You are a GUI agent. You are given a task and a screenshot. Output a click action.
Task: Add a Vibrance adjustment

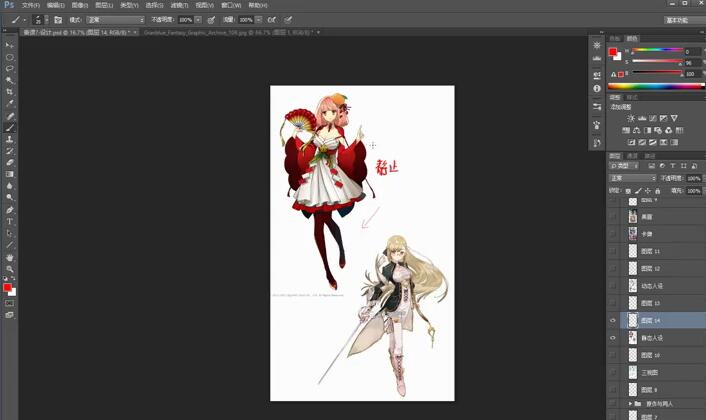click(x=674, y=118)
